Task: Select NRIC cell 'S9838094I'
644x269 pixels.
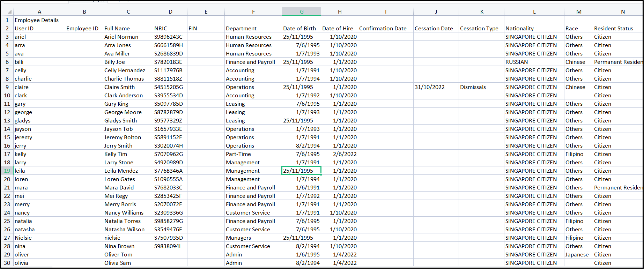Action: pyautogui.click(x=170, y=246)
